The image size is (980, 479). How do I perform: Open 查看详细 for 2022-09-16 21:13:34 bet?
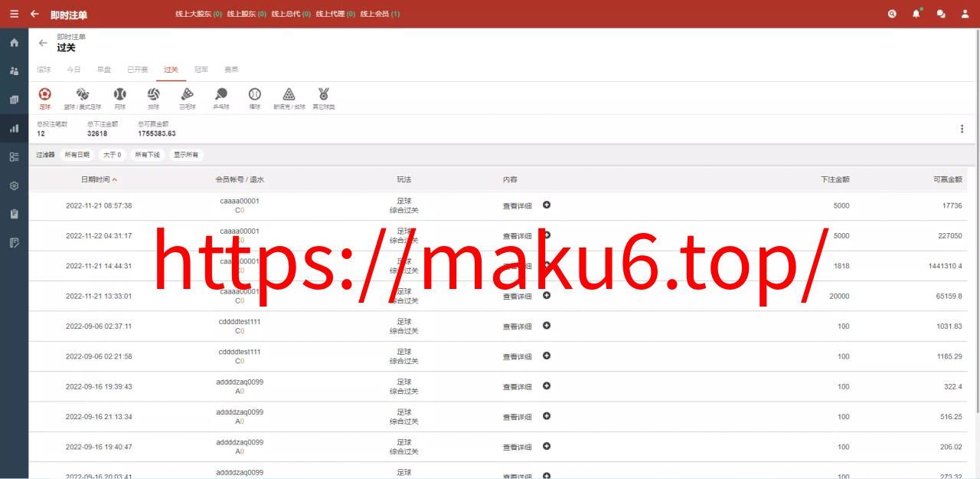517,417
